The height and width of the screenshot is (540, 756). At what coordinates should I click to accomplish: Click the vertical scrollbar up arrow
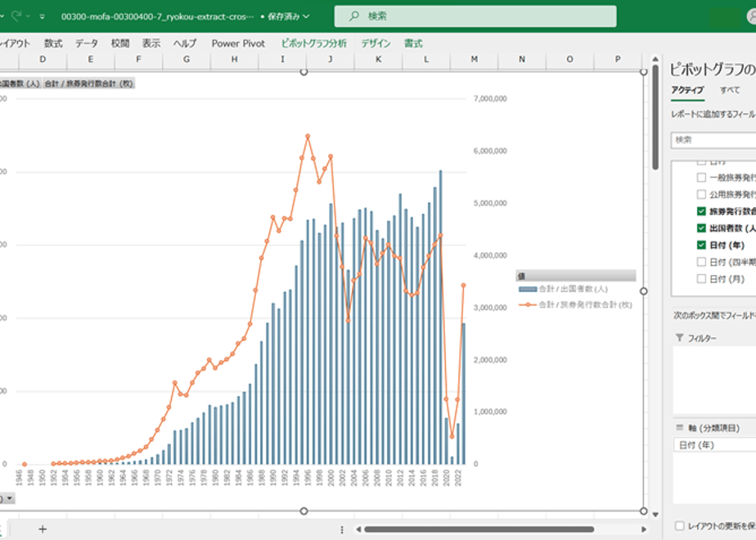(655, 59)
